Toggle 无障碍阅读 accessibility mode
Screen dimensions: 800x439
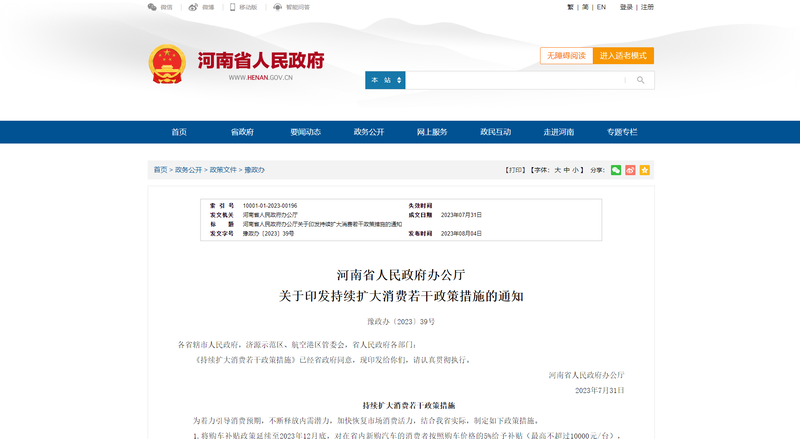pyautogui.click(x=566, y=56)
